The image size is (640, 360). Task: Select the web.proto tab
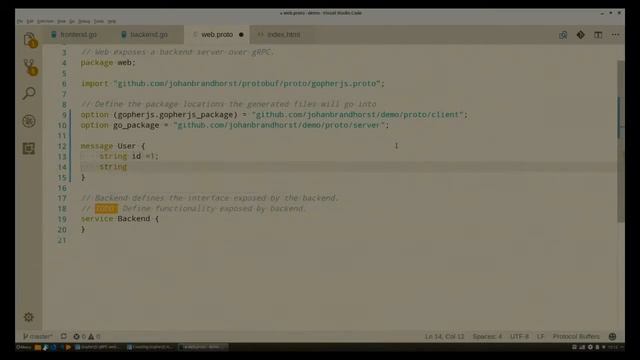pos(217,35)
